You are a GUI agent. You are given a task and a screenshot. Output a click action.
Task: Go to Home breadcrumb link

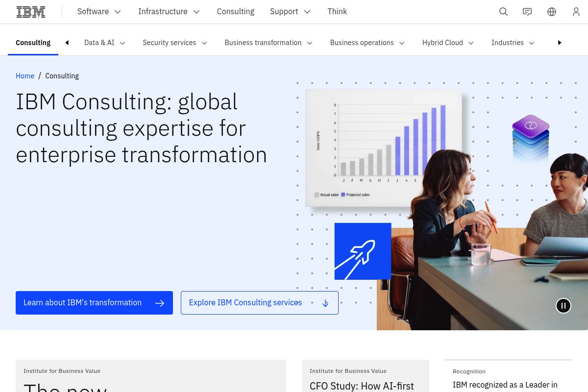click(25, 76)
